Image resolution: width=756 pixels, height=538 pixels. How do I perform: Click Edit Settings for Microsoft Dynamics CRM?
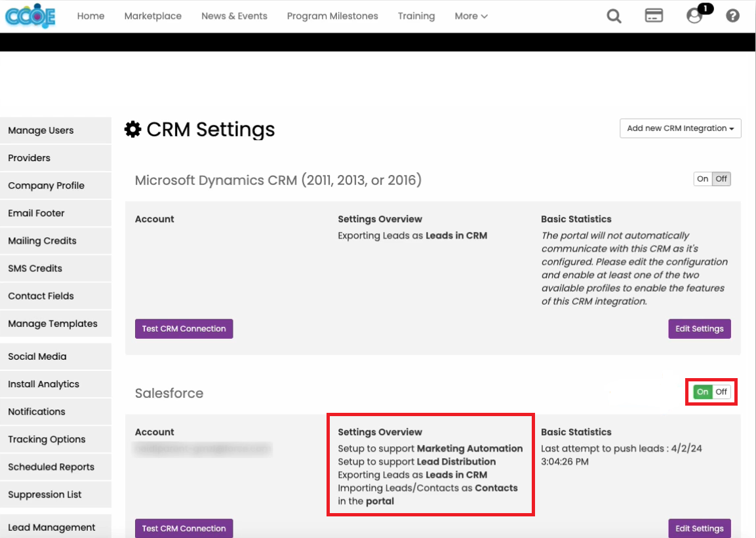pyautogui.click(x=699, y=328)
